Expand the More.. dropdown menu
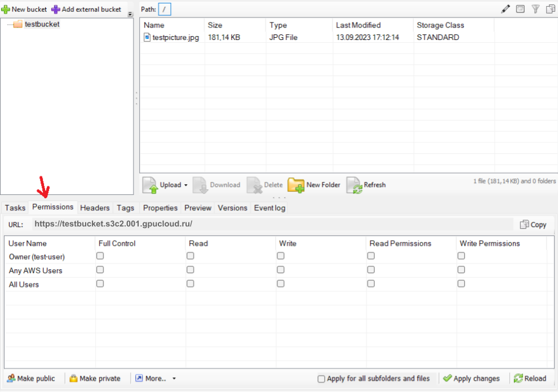 point(174,379)
